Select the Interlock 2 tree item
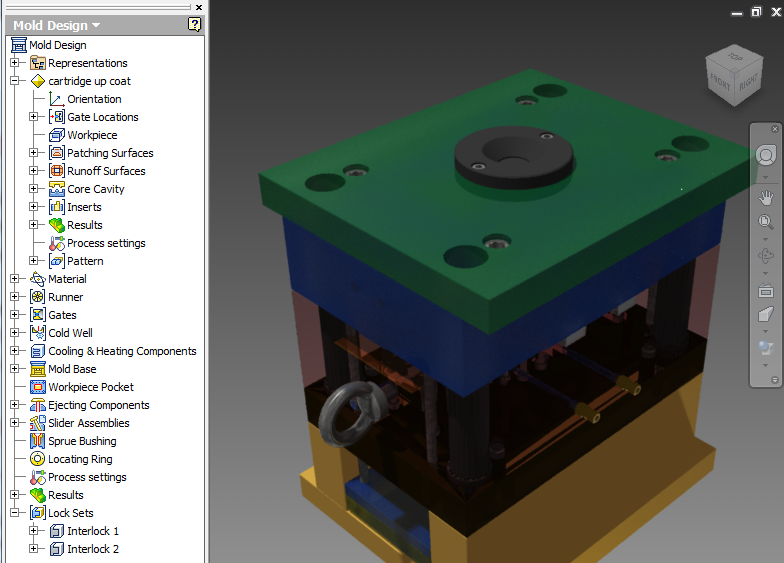 pyautogui.click(x=93, y=549)
